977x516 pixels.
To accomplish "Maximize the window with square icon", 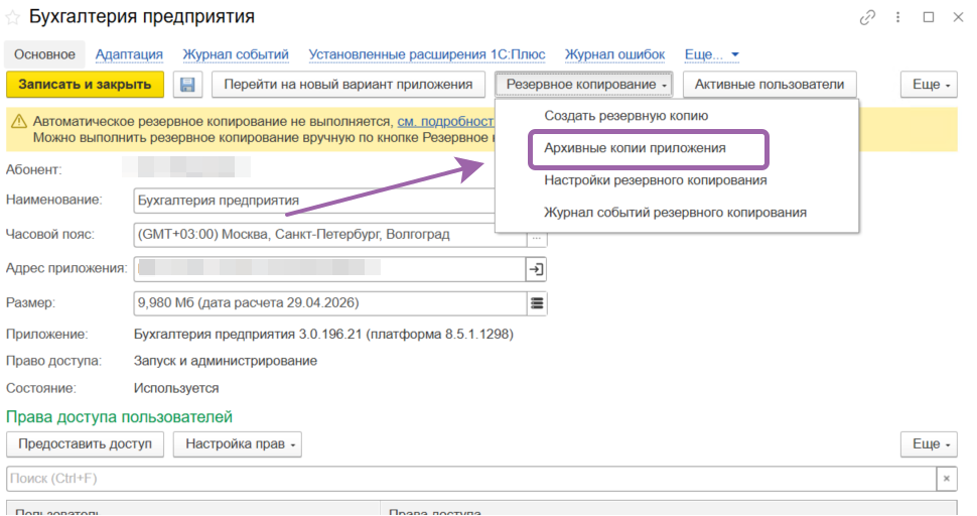I will [x=928, y=17].
